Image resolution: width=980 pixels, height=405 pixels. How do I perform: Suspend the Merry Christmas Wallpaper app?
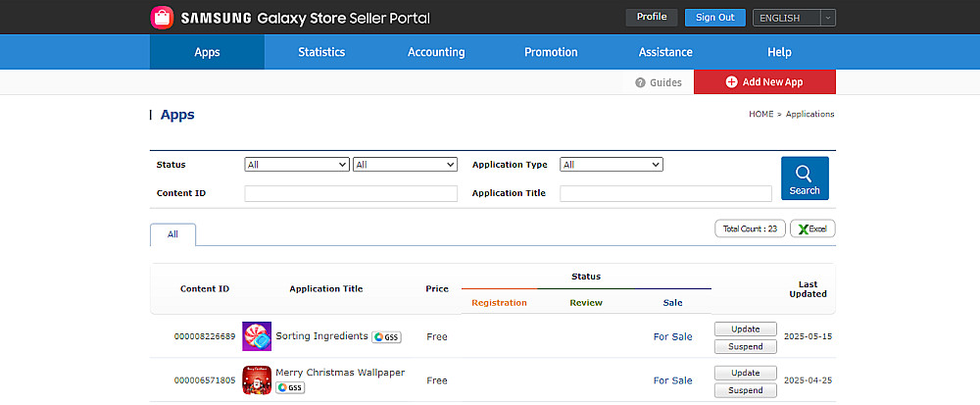coord(746,390)
